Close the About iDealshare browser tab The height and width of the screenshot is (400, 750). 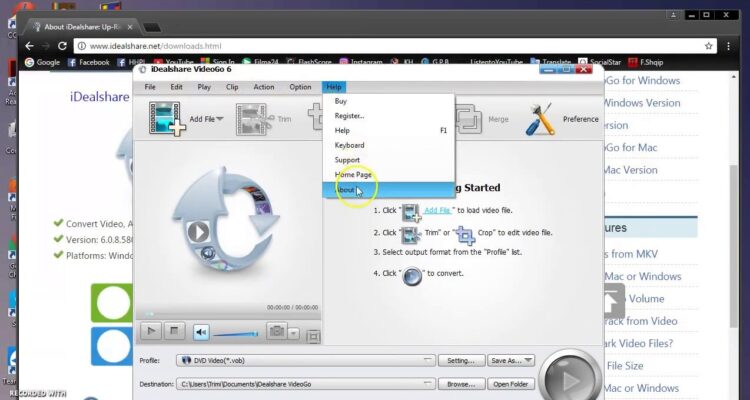coord(130,27)
